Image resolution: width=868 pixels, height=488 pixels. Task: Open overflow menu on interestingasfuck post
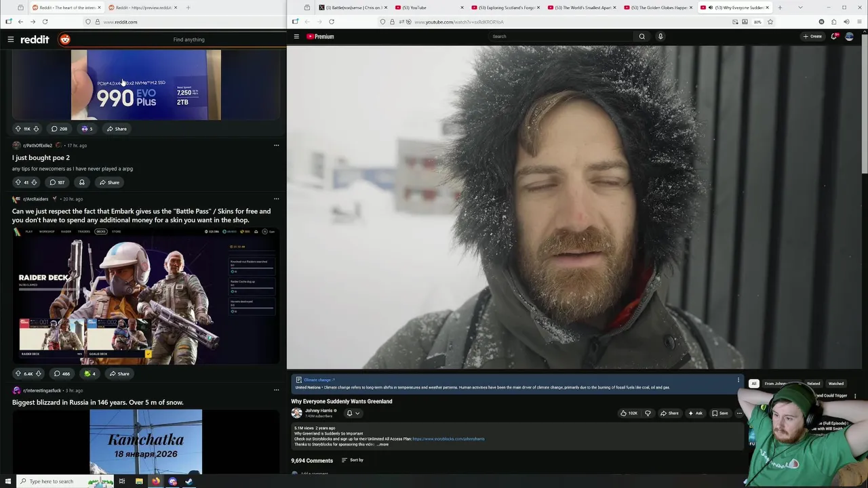point(276,390)
